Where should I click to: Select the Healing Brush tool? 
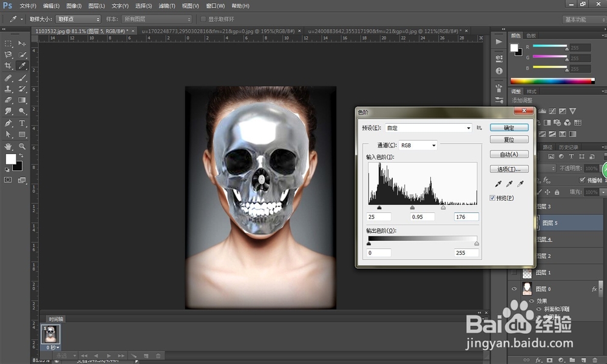8,78
